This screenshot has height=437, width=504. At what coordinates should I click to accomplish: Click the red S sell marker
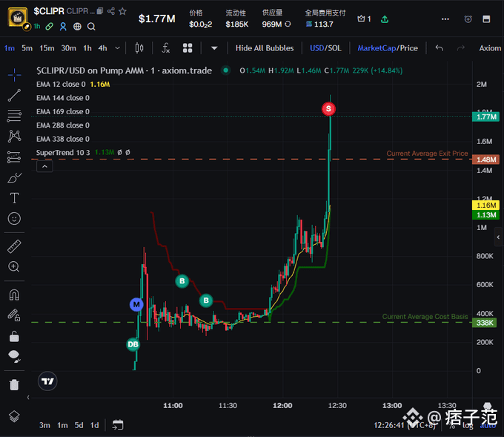pos(329,109)
